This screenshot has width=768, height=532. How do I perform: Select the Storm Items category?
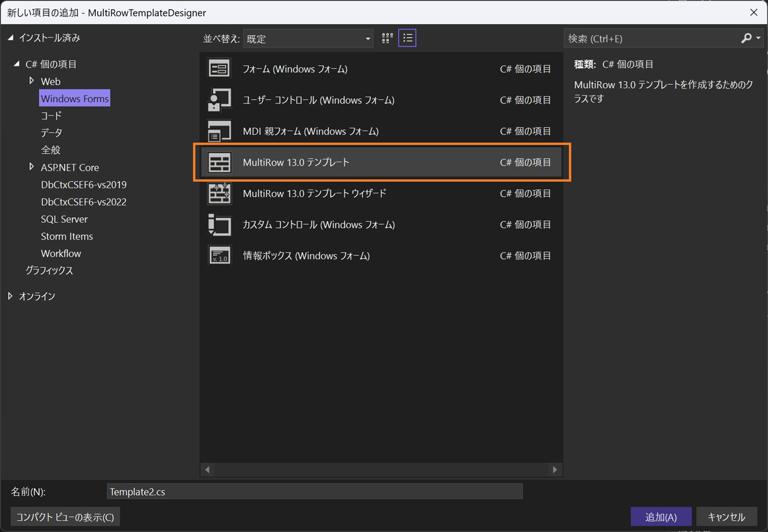(67, 236)
